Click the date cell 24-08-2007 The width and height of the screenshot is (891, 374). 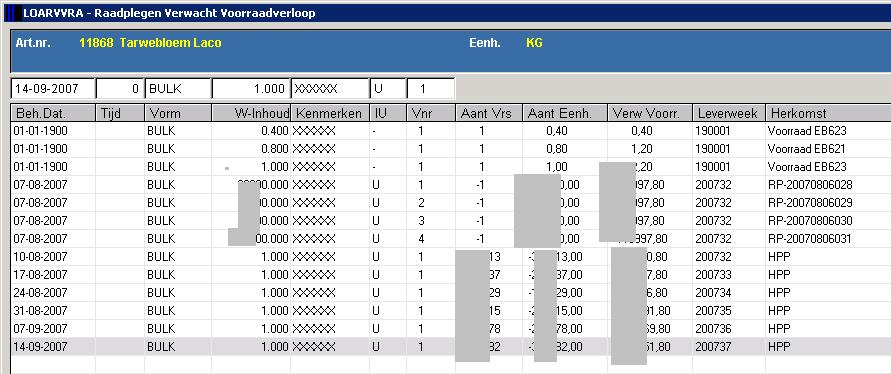pyautogui.click(x=40, y=293)
